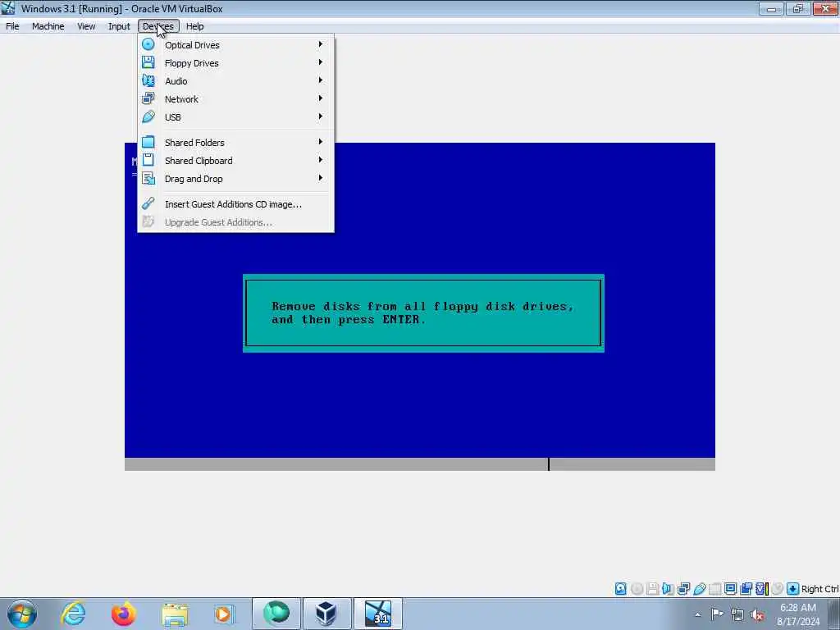
Task: Click the network status bar icon
Action: (x=683, y=589)
